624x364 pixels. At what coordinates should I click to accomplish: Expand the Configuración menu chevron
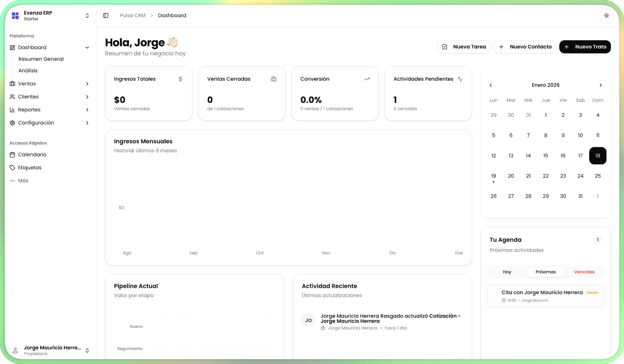[x=87, y=123]
